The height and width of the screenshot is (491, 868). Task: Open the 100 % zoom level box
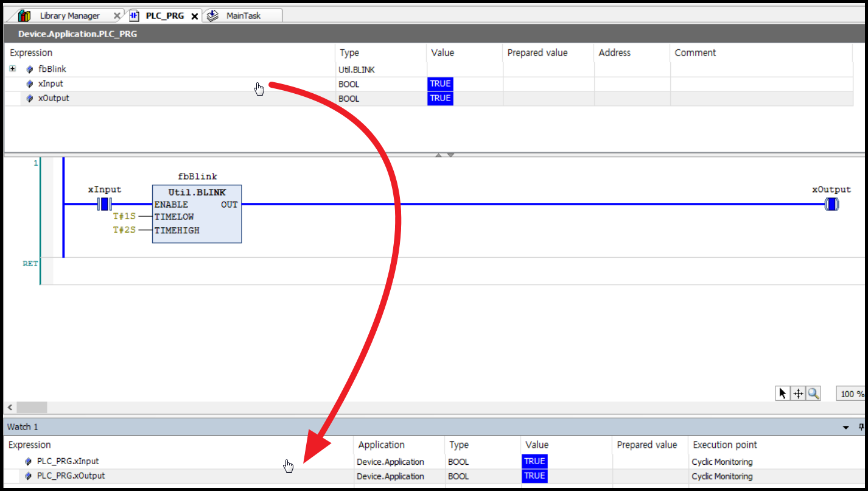pos(851,394)
